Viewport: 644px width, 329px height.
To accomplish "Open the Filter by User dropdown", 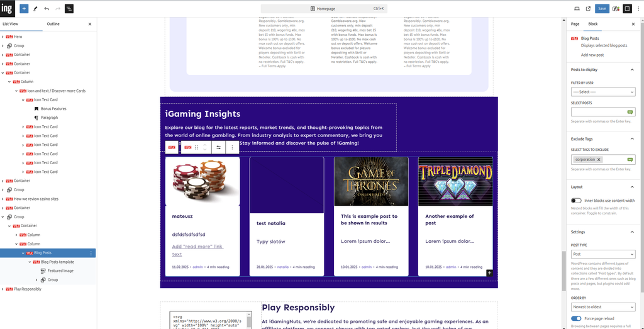I will pos(603,92).
